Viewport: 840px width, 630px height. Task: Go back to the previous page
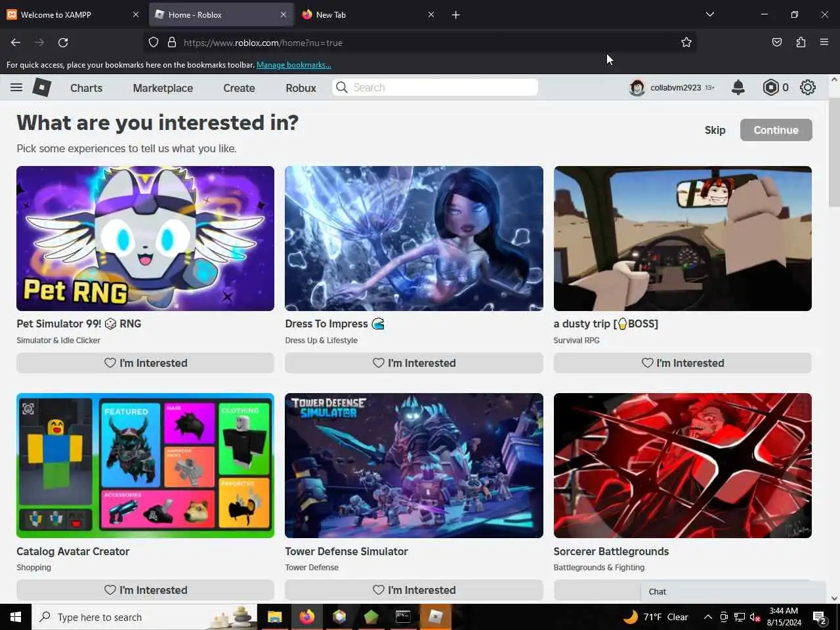(16, 43)
